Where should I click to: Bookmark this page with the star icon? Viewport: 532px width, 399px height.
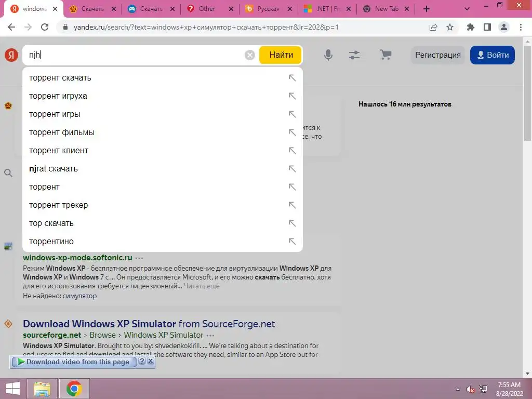coord(450,27)
